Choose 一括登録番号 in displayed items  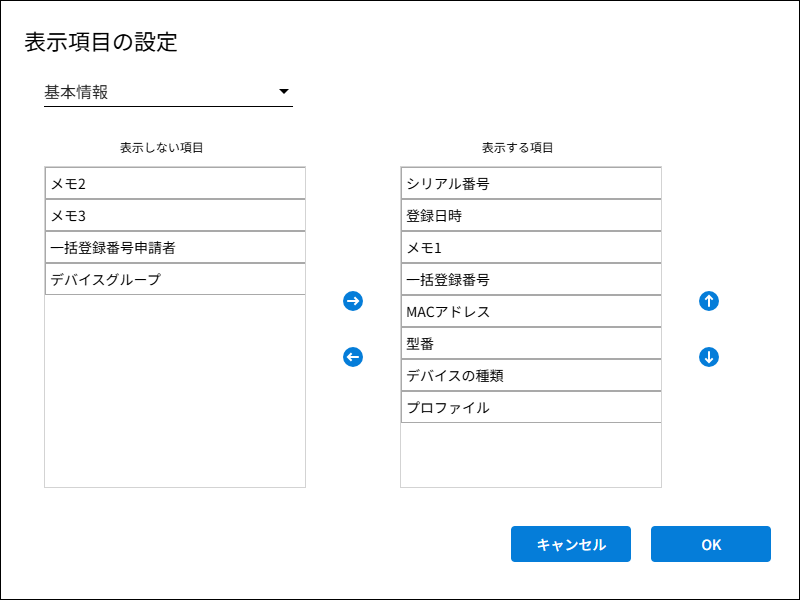[x=531, y=280]
